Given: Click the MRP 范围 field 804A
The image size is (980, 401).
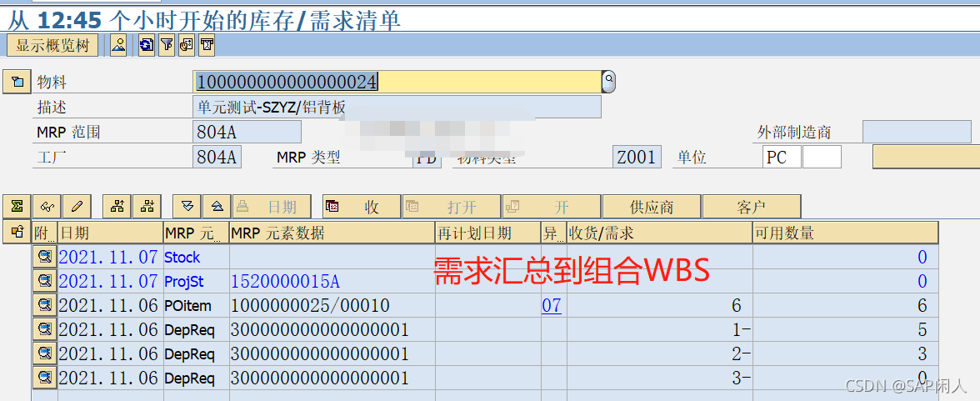Looking at the screenshot, I should [247, 132].
